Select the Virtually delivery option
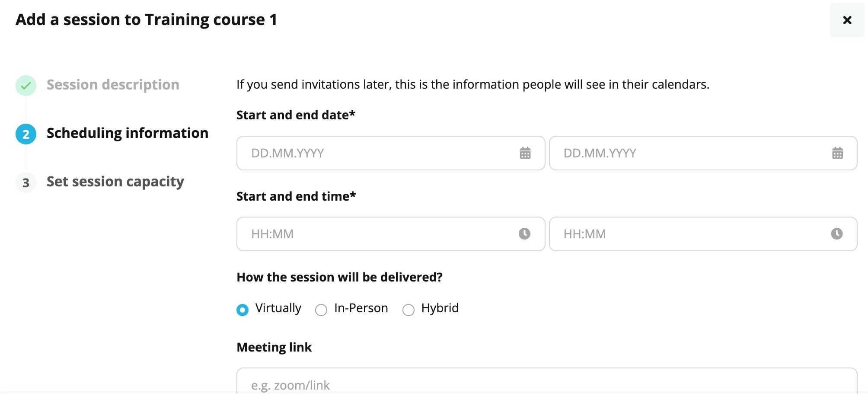The height and width of the screenshot is (403, 868). [243, 310]
